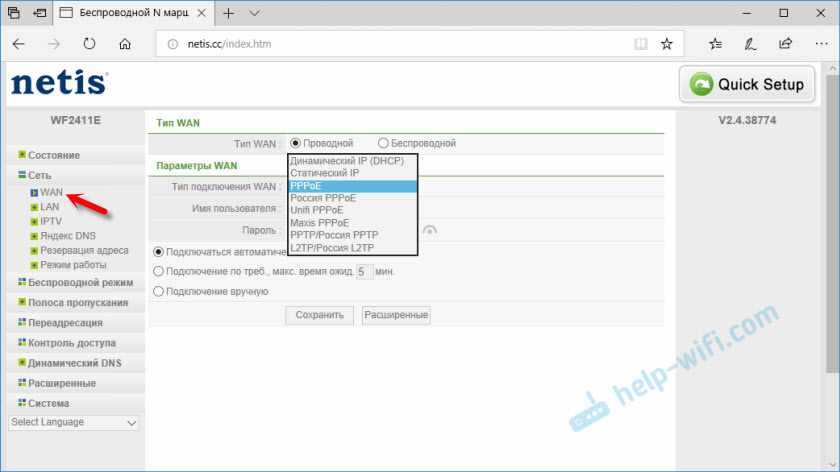Choose Статический IP from connection list
Image resolution: width=840 pixels, height=472 pixels.
coord(324,173)
